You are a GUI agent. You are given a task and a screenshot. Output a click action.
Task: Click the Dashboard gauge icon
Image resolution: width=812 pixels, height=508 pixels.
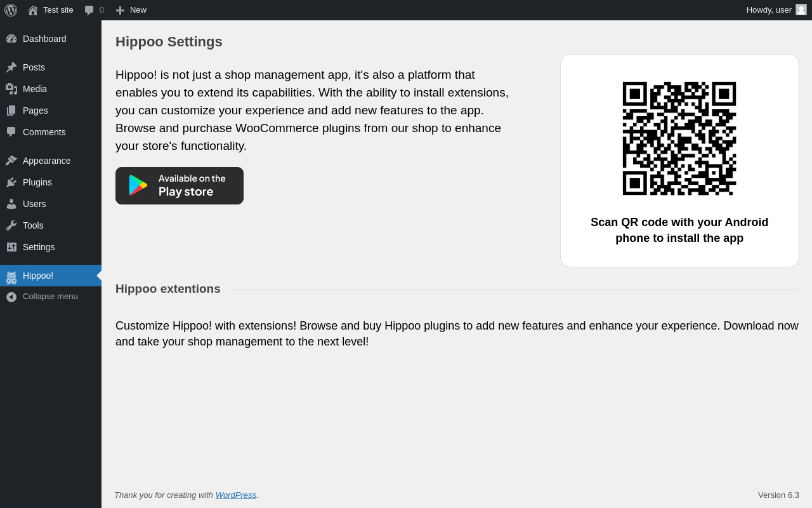click(x=11, y=39)
